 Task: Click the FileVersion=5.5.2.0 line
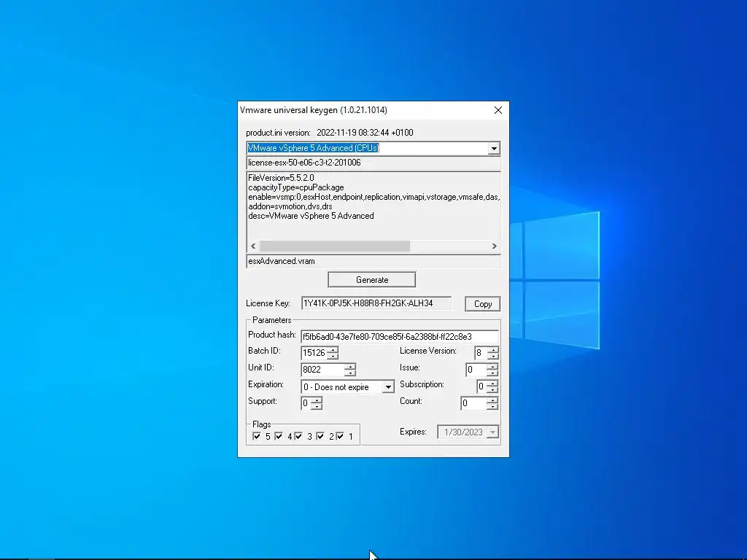(x=281, y=178)
